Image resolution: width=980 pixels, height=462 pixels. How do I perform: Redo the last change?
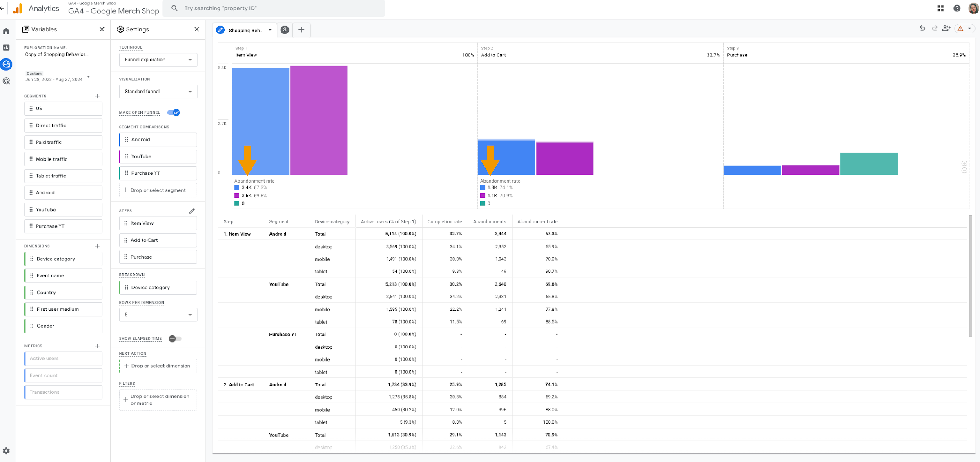(934, 28)
